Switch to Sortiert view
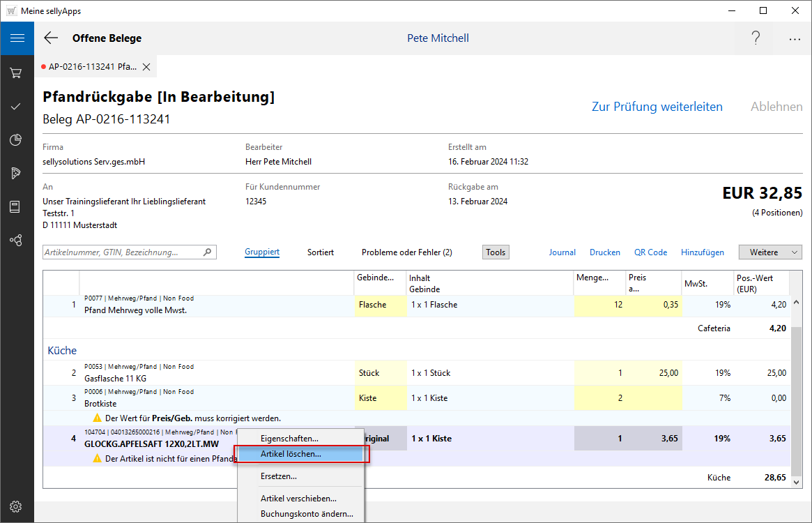This screenshot has width=812, height=523. click(320, 252)
